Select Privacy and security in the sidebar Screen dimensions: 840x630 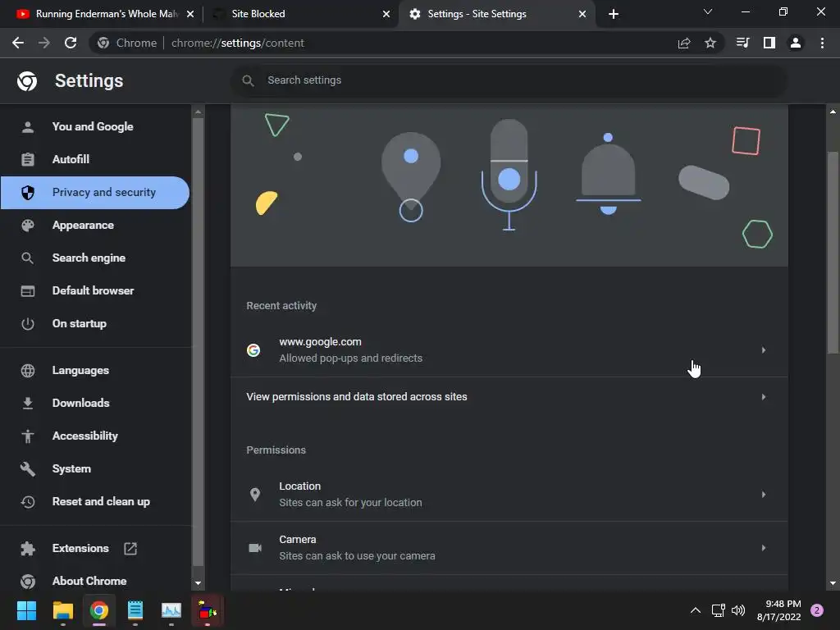pyautogui.click(x=95, y=192)
